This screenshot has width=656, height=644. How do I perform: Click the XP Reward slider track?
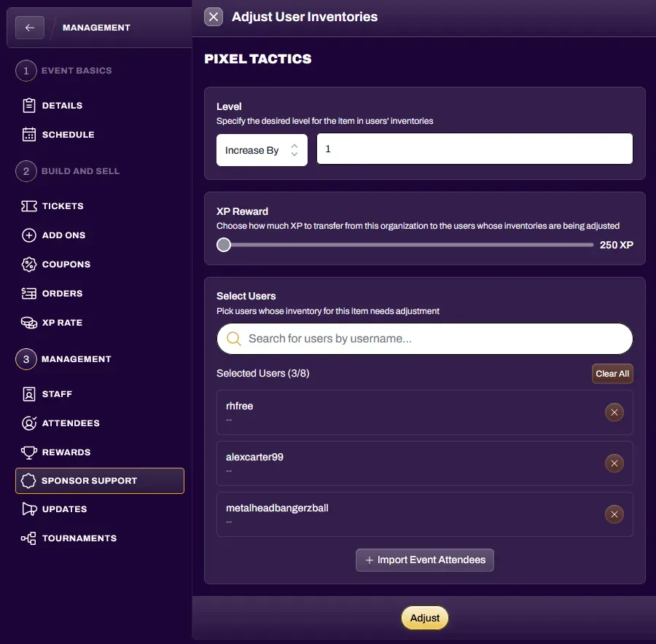pos(405,245)
